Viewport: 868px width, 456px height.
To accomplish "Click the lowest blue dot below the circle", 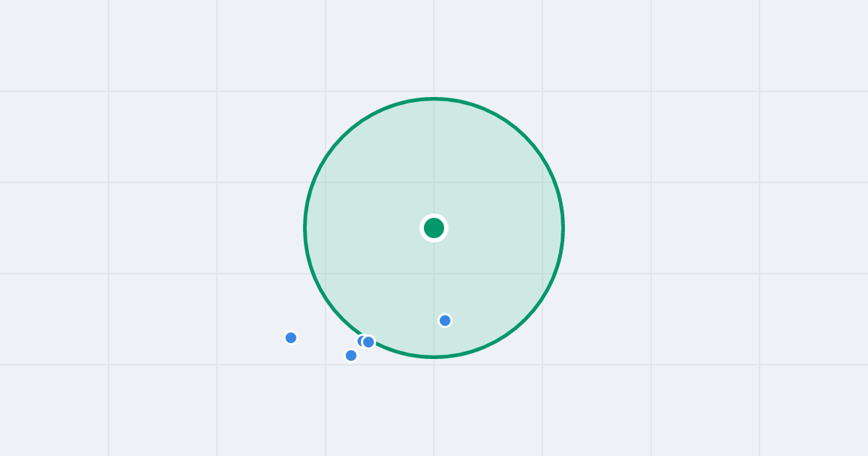I will 351,355.
